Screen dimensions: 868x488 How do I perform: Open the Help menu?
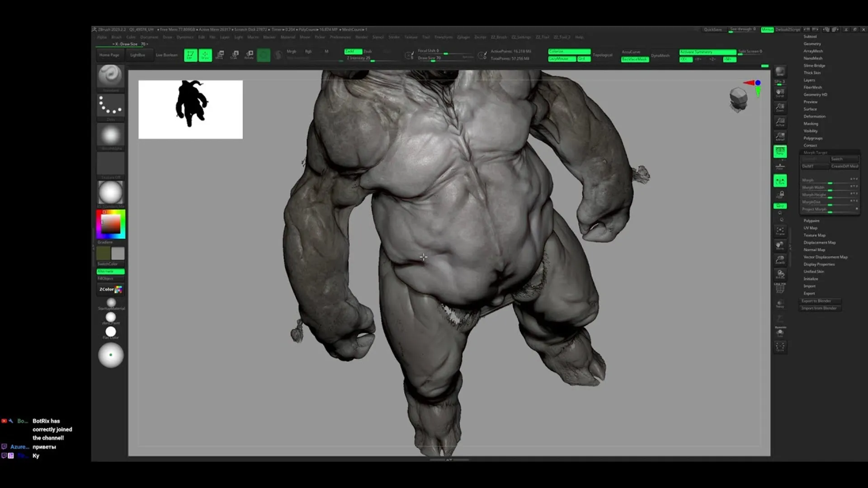point(579,37)
